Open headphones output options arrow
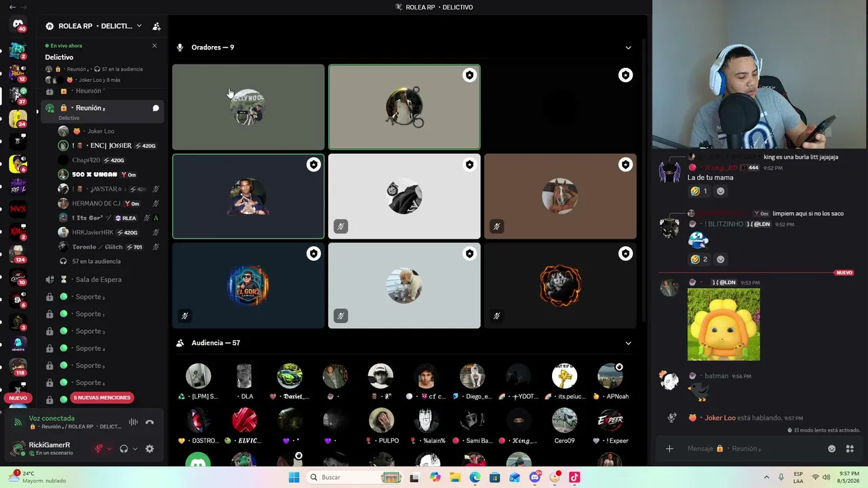Screen dimensions: 868x488 [134, 449]
